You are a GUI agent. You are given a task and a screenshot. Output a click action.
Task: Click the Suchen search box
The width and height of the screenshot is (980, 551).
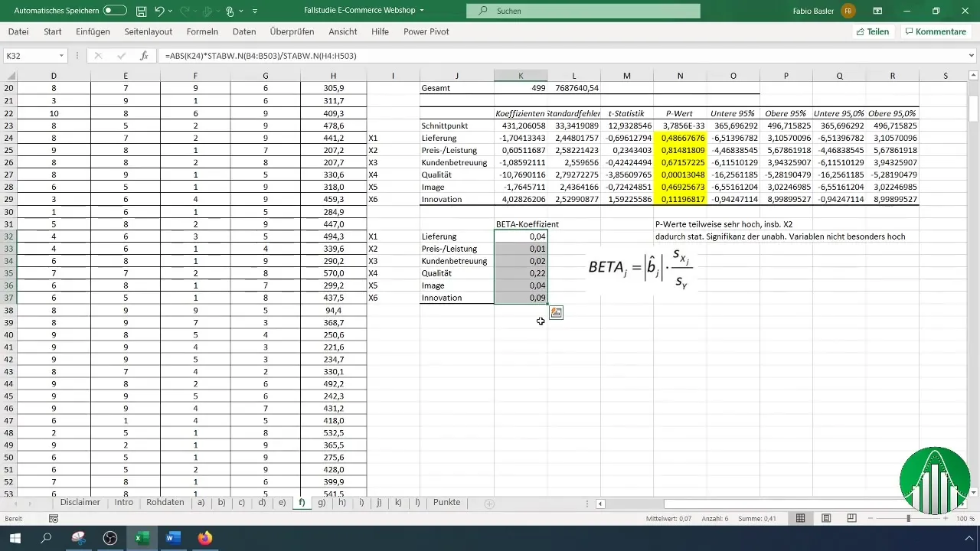tap(583, 11)
